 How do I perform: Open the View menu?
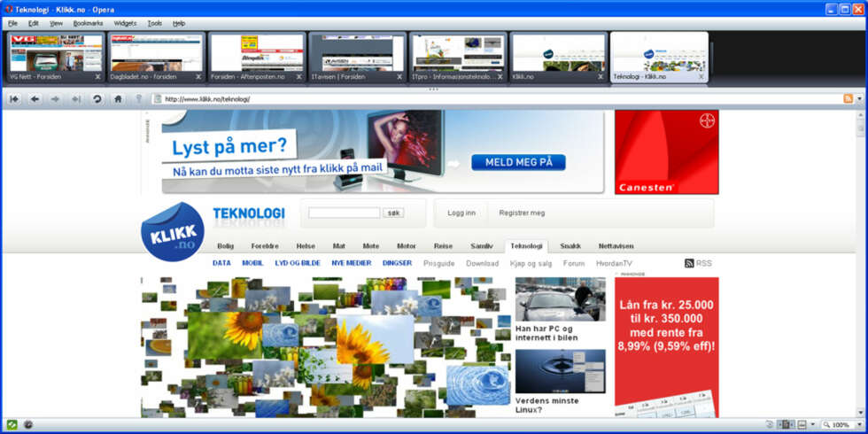(x=56, y=23)
